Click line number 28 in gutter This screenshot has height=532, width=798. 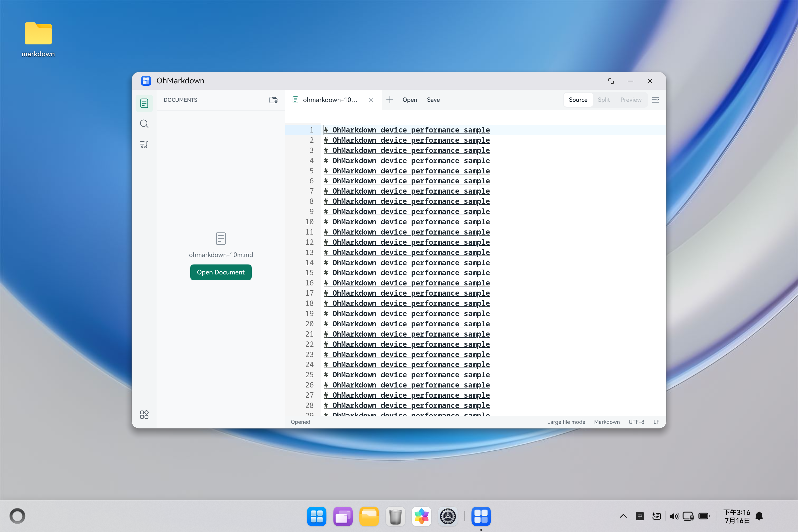pos(309,405)
